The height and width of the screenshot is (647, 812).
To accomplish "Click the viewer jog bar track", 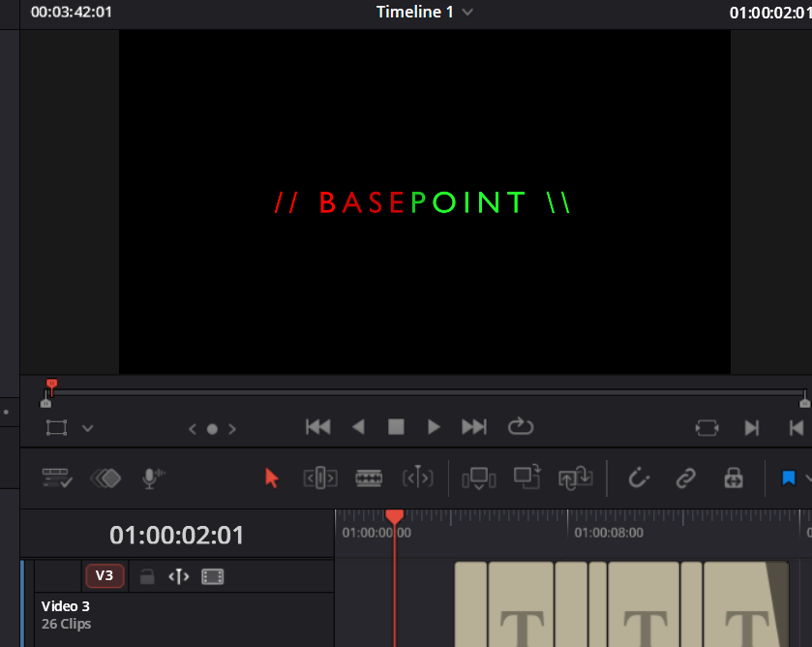I will 425,392.
